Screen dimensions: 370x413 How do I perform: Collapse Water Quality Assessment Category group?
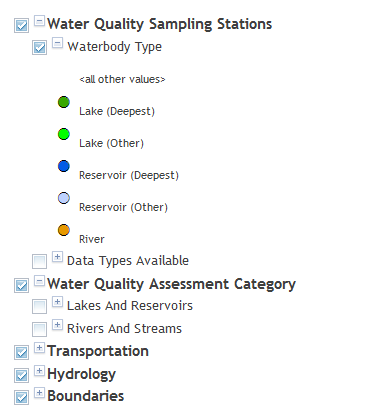click(39, 281)
